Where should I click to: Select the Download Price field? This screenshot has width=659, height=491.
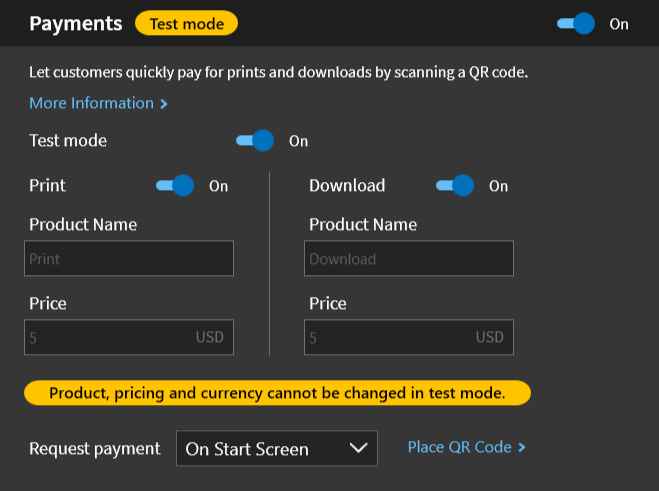point(409,337)
